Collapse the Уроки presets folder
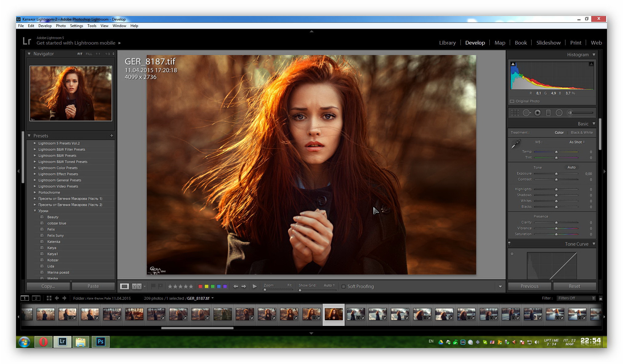The width and height of the screenshot is (623, 364). (x=35, y=211)
